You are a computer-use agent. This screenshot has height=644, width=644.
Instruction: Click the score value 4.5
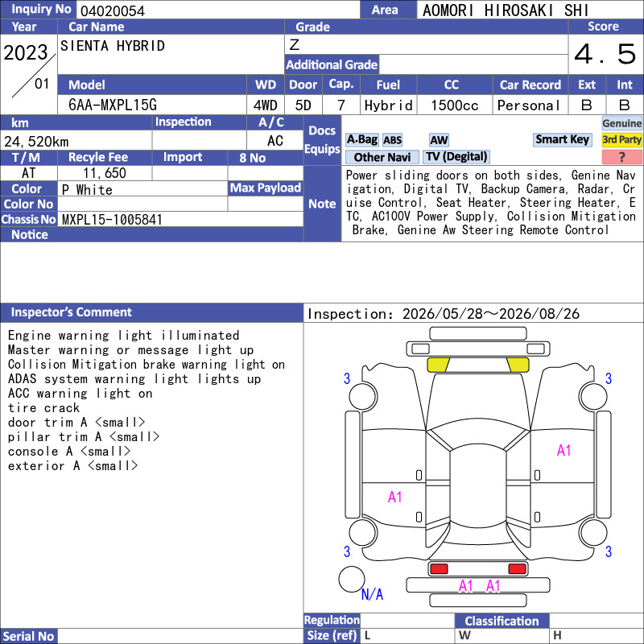tap(605, 54)
